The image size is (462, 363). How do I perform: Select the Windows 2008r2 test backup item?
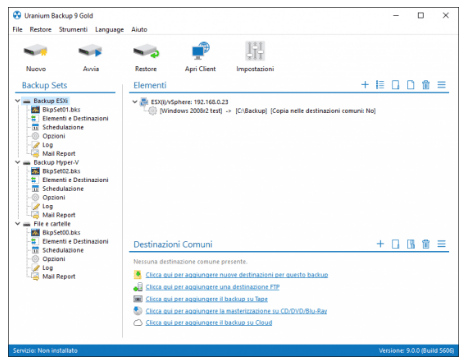tap(268, 111)
